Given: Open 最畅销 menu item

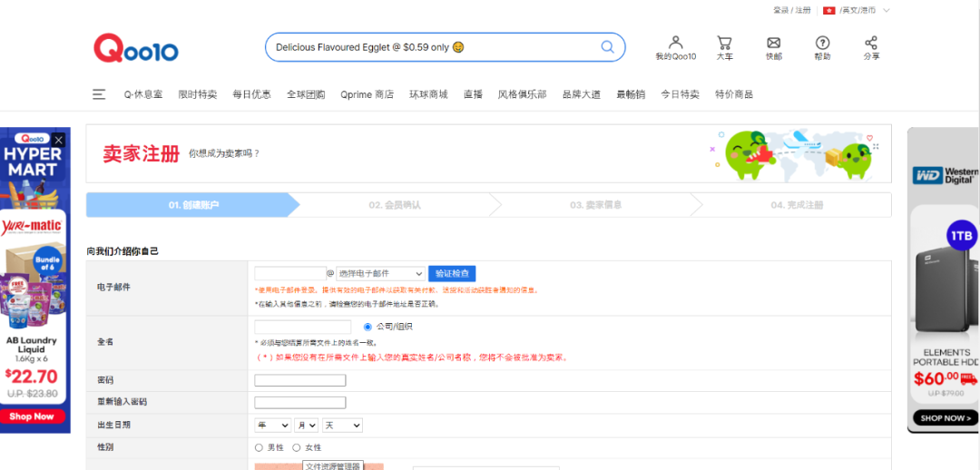Looking at the screenshot, I should point(631,94).
